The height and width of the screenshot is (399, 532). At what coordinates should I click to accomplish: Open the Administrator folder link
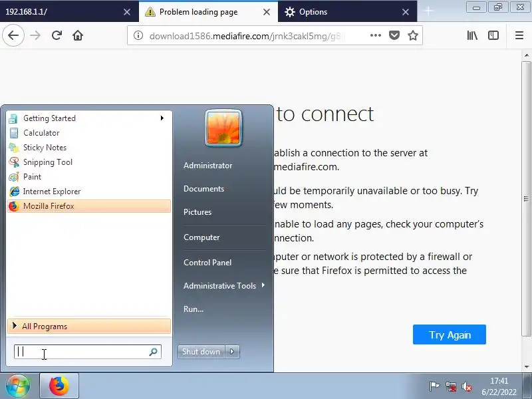tap(207, 166)
